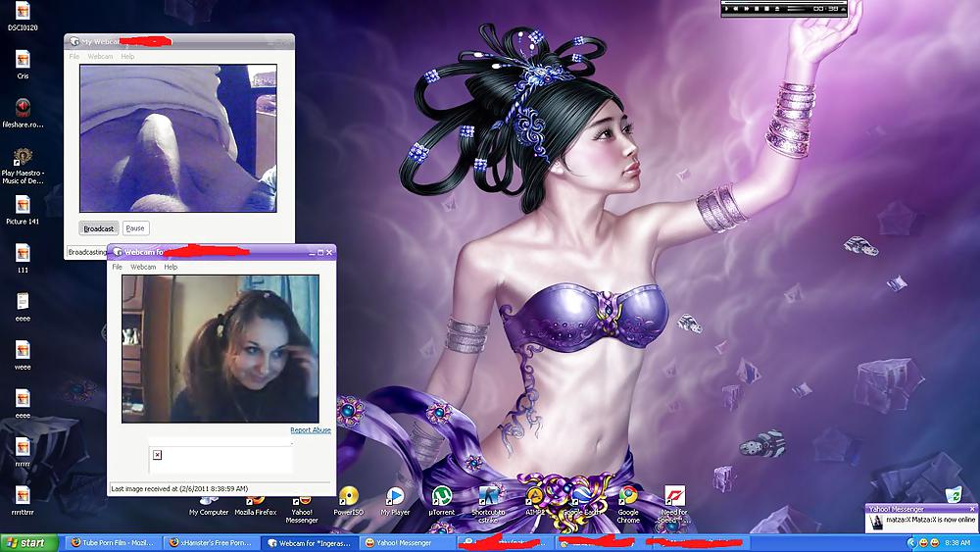Stop playback in AIMP mini player
This screenshot has width=980, height=552.
coord(767,9)
